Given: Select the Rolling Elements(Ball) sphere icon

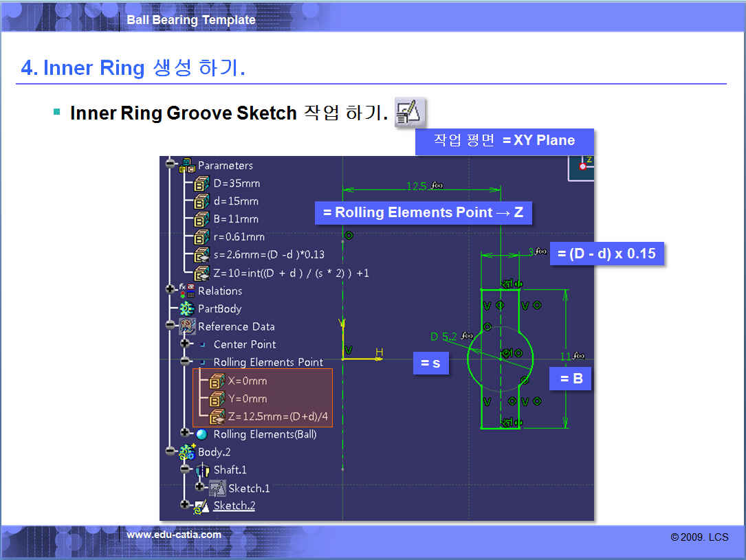Looking at the screenshot, I should [201, 434].
